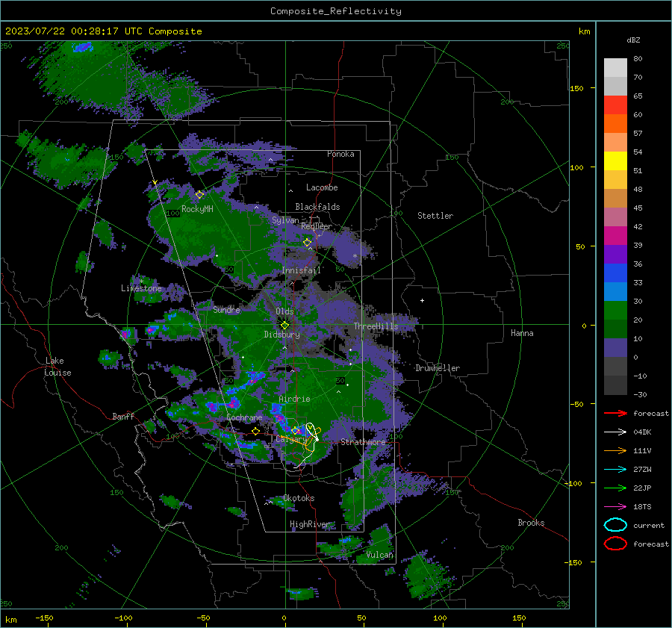Select the magenta 18TS arrow legend icon
Image resolution: width=672 pixels, height=628 pixels.
pos(615,507)
